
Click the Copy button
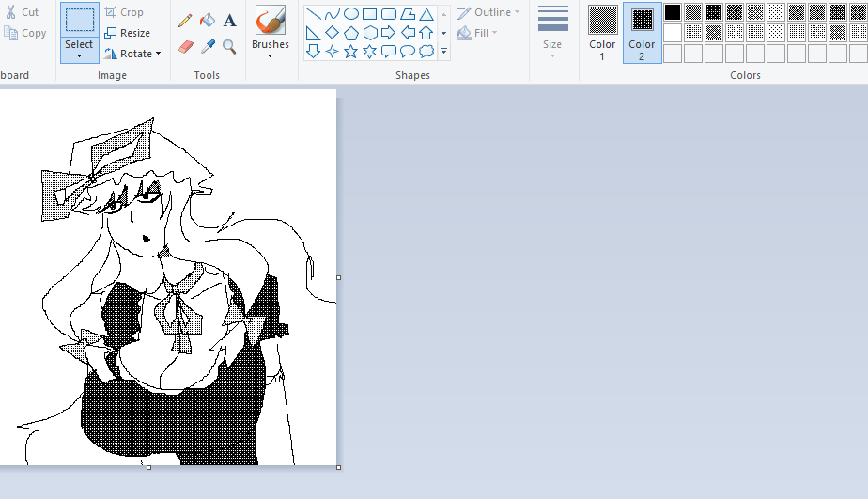pos(25,33)
